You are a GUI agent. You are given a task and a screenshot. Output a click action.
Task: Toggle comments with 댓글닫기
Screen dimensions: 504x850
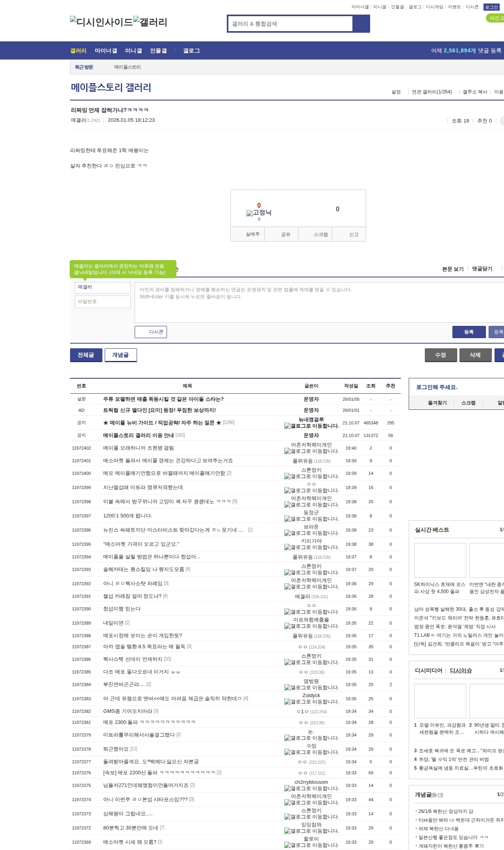click(482, 269)
